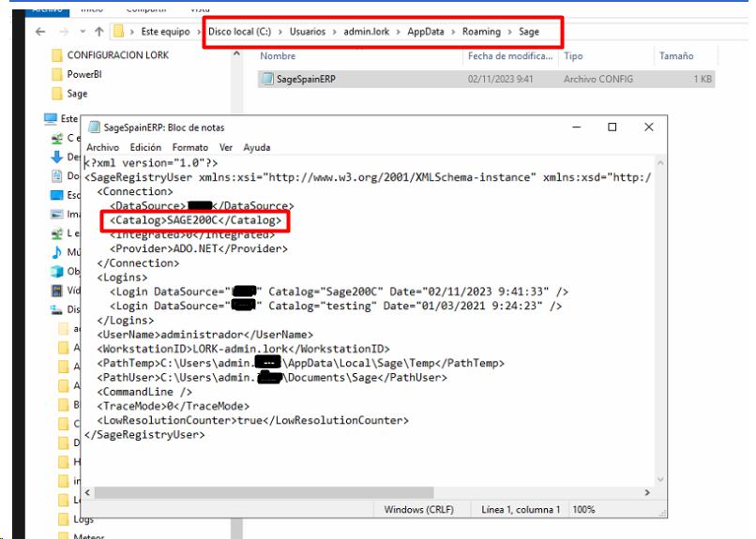Expand chevron after 'Disco local (C:)' breadcrumb
This screenshot has height=539, width=756.
pos(280,32)
